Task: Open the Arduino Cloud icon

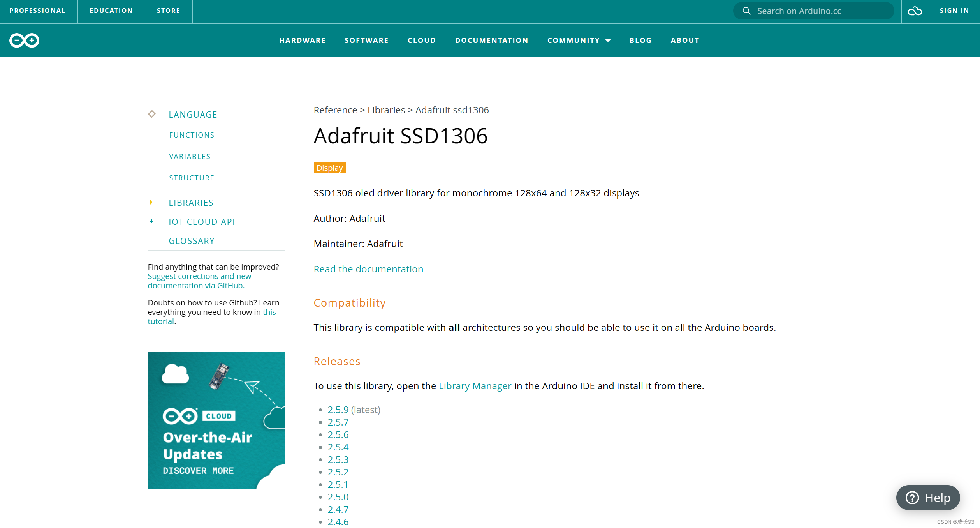Action: coord(914,11)
